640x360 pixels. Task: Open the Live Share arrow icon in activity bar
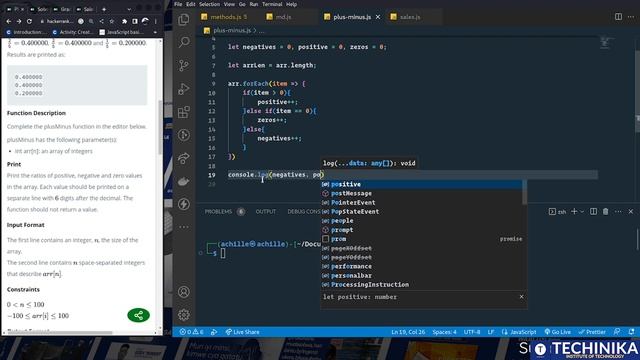pyautogui.click(x=184, y=158)
